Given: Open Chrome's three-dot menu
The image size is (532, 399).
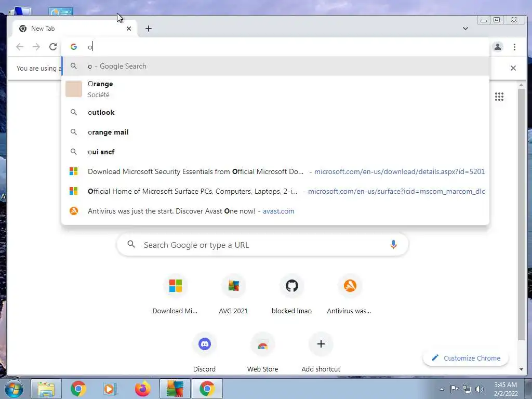Looking at the screenshot, I should click(x=514, y=47).
